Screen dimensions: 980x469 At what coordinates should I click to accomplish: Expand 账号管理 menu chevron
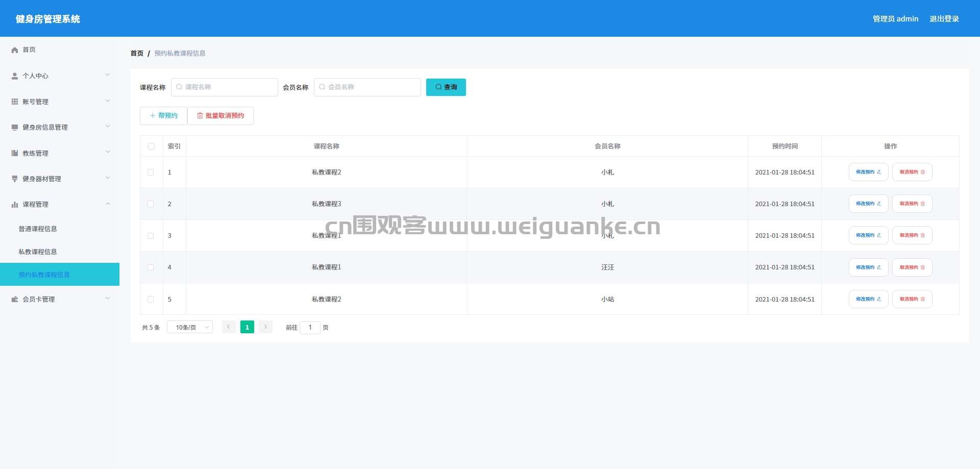(x=108, y=101)
